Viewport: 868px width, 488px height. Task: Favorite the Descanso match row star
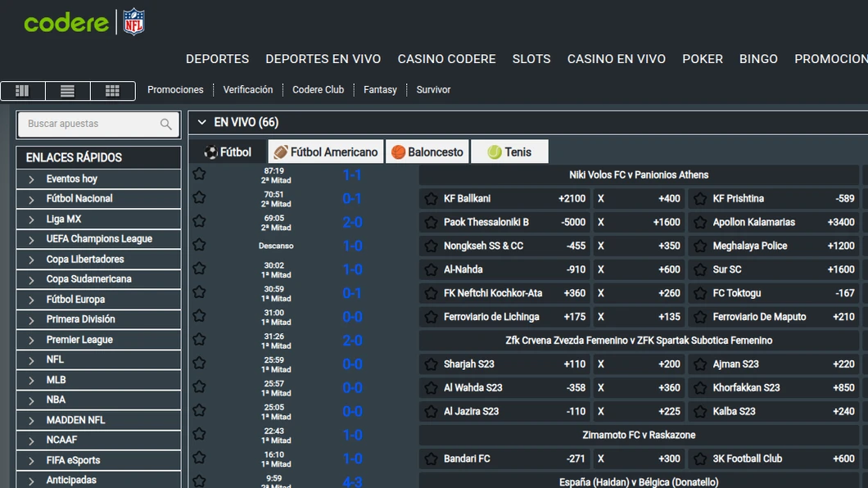(x=199, y=245)
